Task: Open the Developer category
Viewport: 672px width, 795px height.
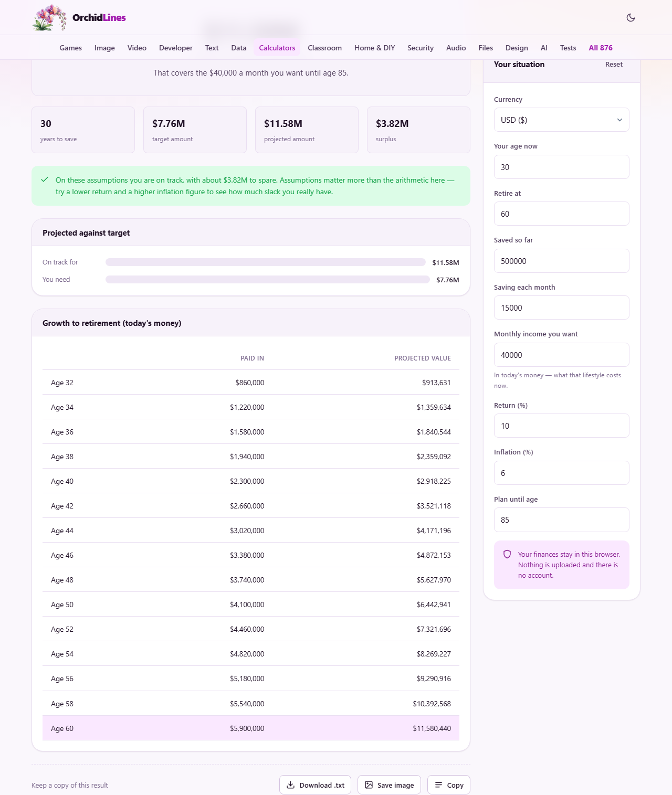Action: tap(176, 48)
